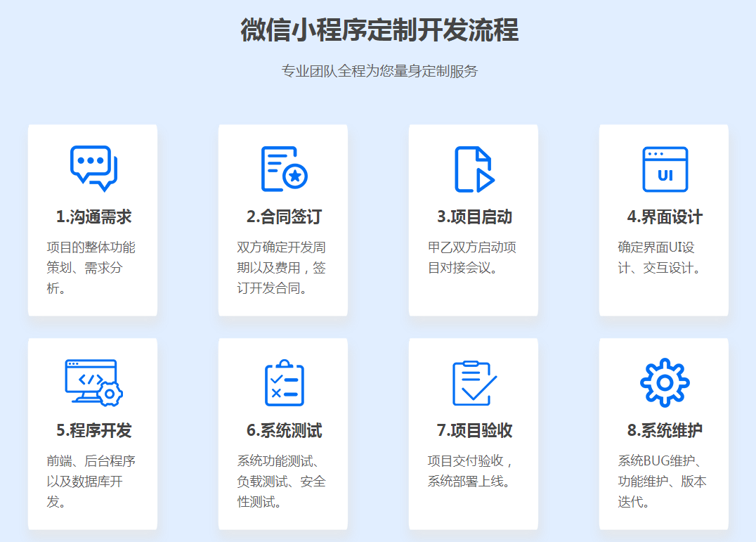Click the checklist clipboard icon for 系统测试
Screen dimensions: 756x542
(x=284, y=383)
